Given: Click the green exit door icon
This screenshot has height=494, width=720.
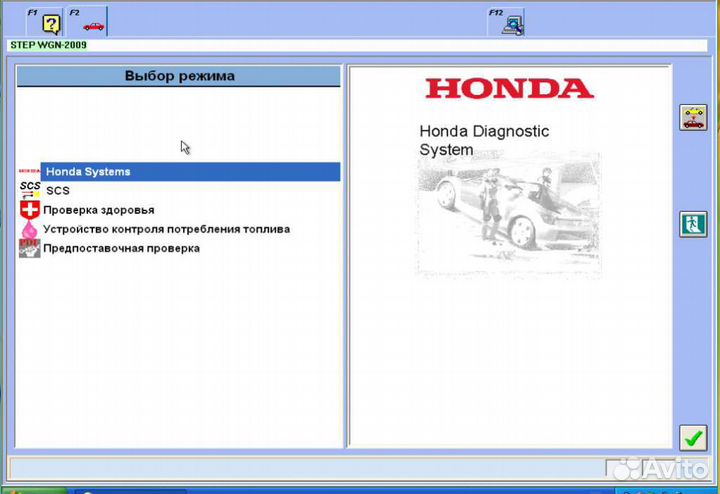Looking at the screenshot, I should (x=693, y=223).
